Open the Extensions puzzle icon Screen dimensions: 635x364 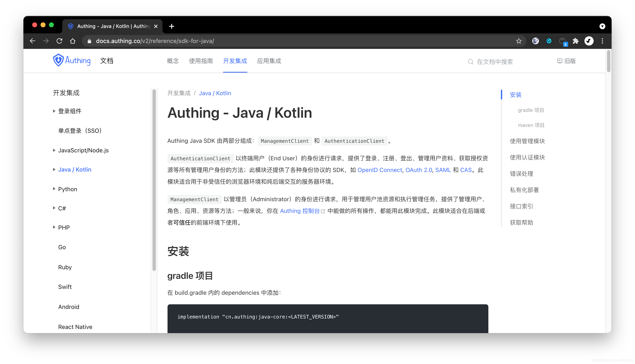pyautogui.click(x=575, y=41)
